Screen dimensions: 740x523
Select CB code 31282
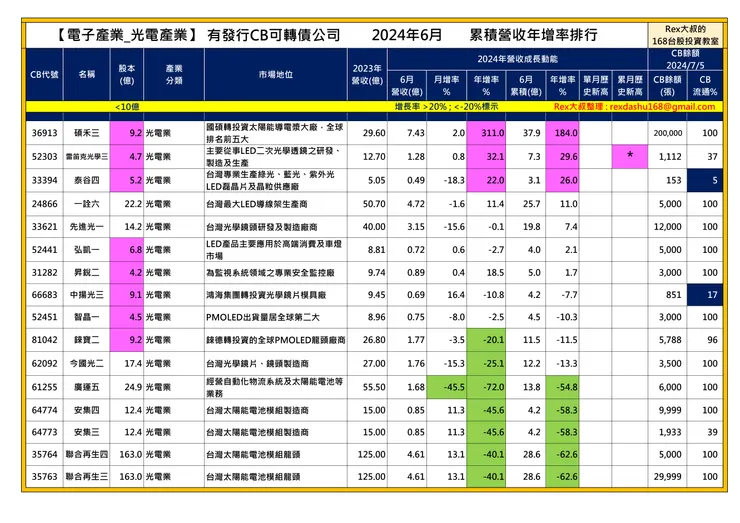pos(44,273)
